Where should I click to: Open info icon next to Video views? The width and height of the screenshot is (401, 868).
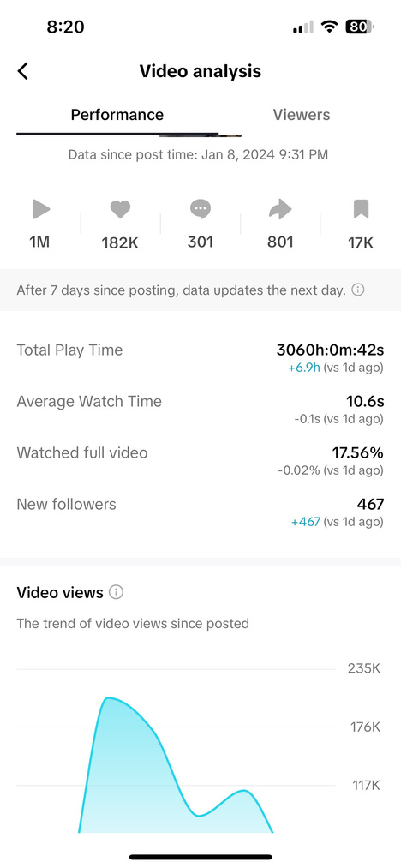(116, 592)
